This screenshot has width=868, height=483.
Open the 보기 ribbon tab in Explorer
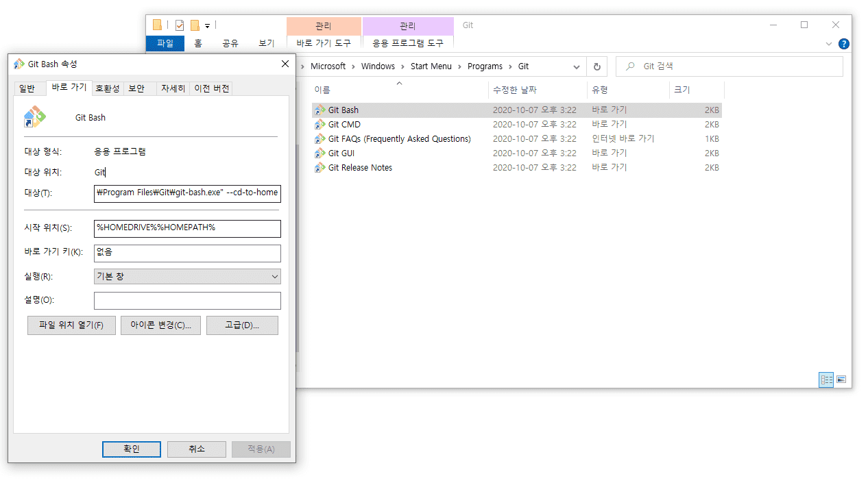pos(267,43)
